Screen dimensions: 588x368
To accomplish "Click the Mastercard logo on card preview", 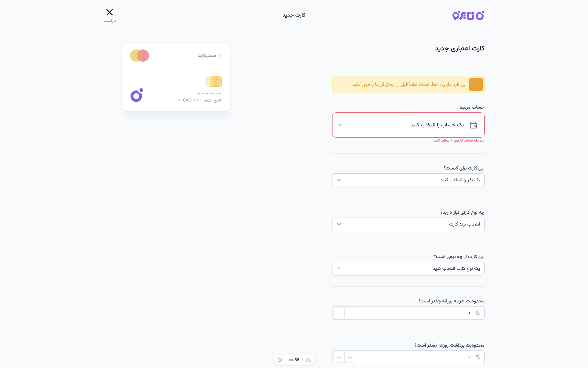I will pyautogui.click(x=139, y=56).
